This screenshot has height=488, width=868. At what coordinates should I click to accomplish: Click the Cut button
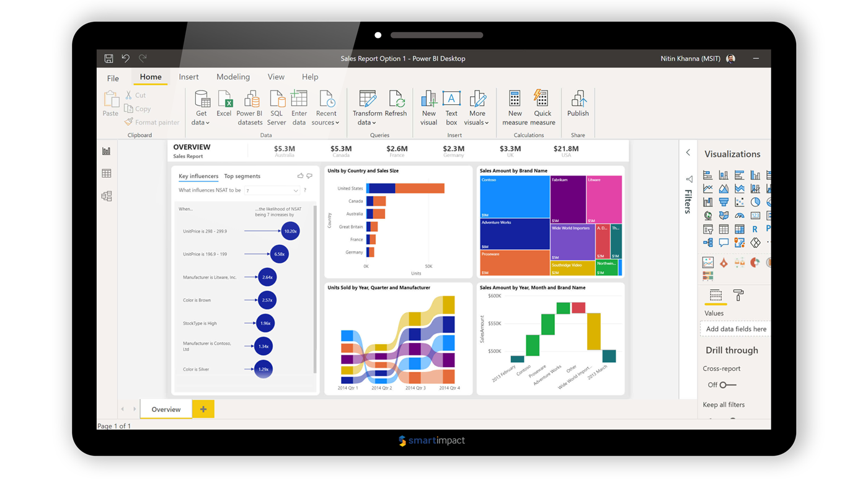click(135, 95)
